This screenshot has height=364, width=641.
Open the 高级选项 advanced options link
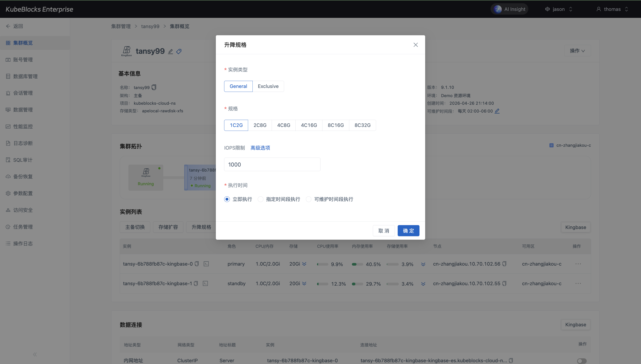pyautogui.click(x=260, y=148)
